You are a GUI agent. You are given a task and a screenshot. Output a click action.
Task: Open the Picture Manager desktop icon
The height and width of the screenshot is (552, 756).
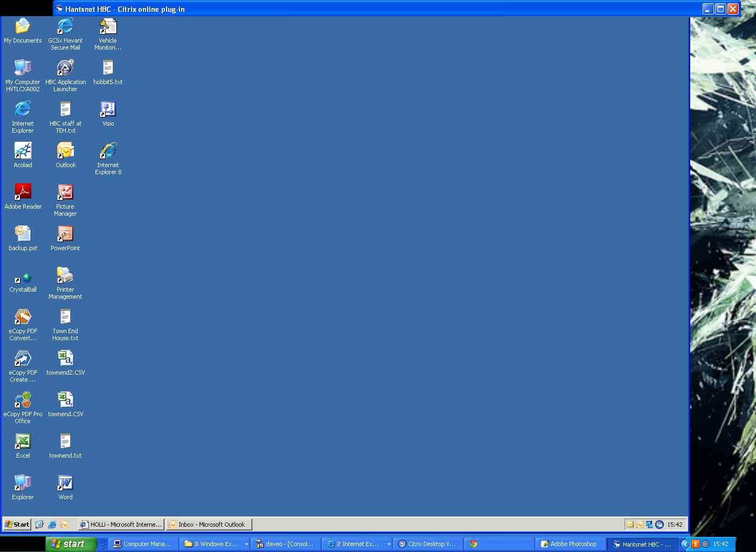(65, 192)
